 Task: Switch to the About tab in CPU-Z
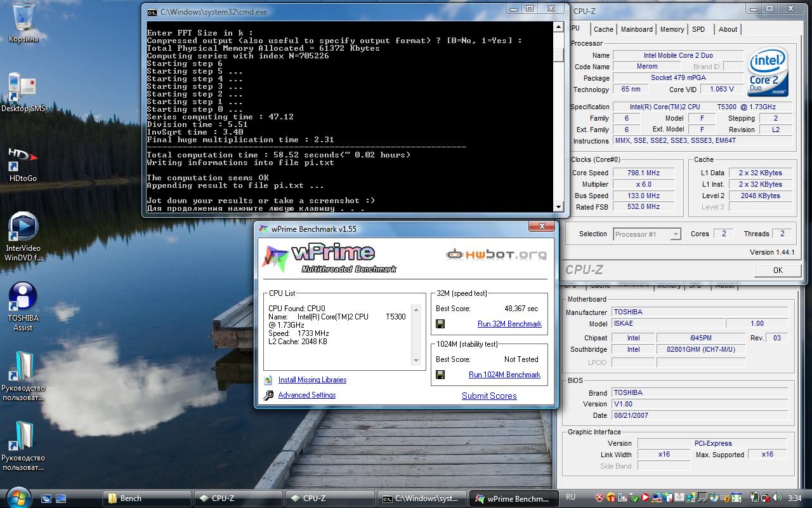[x=728, y=29]
